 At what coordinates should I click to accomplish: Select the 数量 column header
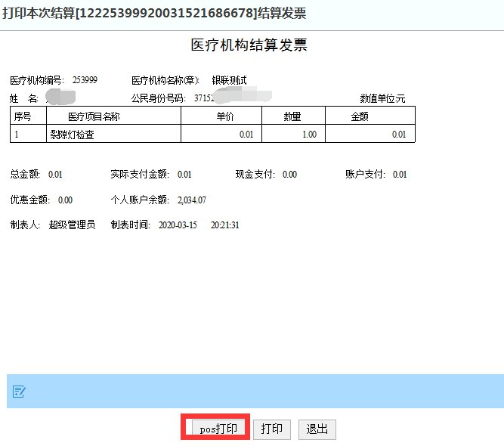tap(292, 116)
